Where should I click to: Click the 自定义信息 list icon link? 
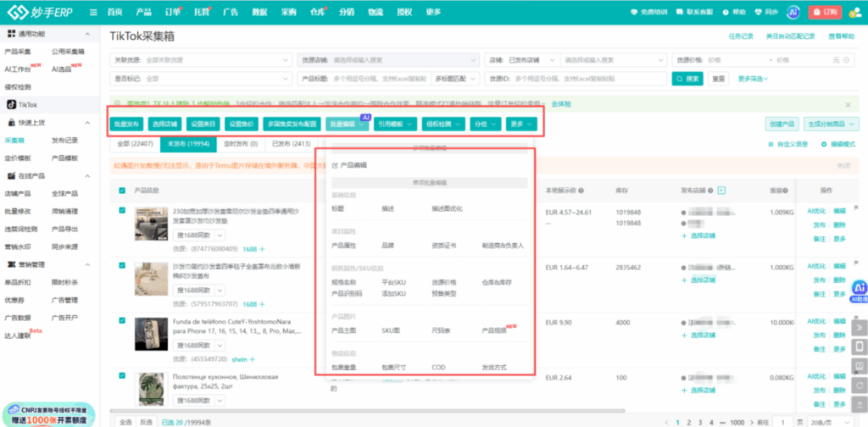[788, 144]
